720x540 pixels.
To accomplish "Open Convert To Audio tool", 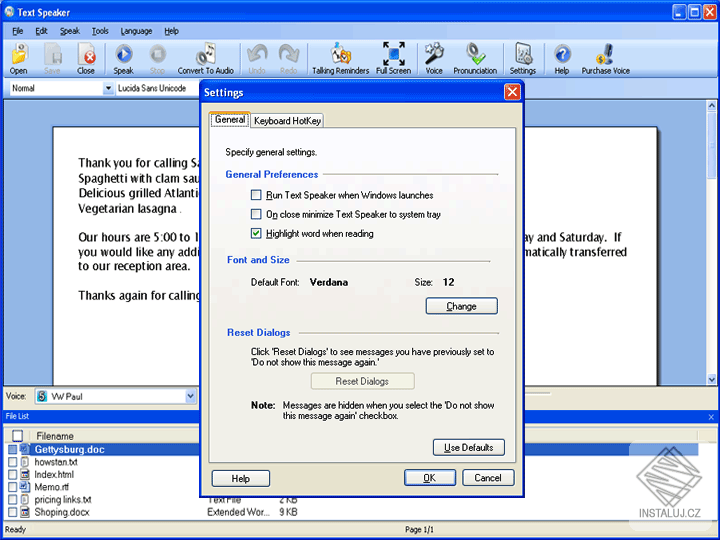I will click(x=206, y=58).
